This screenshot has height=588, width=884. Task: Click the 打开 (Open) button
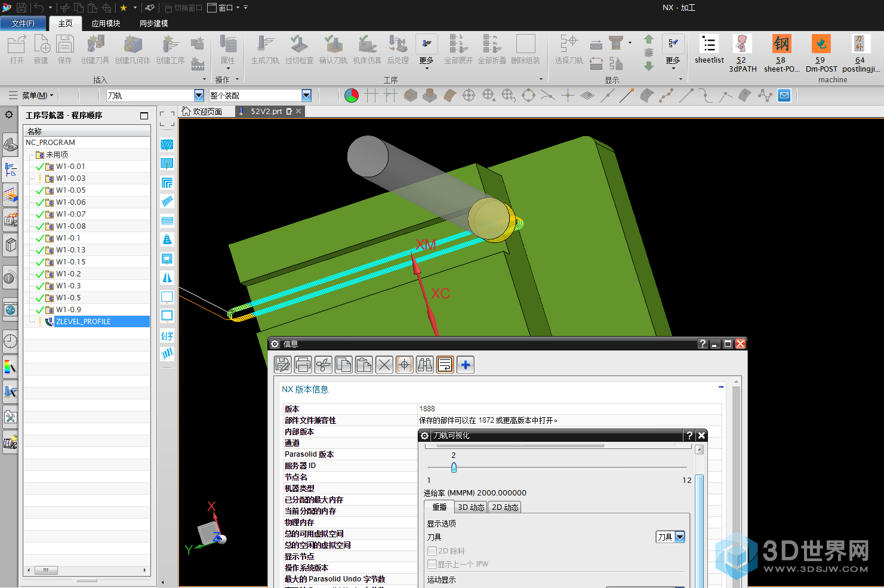click(17, 49)
